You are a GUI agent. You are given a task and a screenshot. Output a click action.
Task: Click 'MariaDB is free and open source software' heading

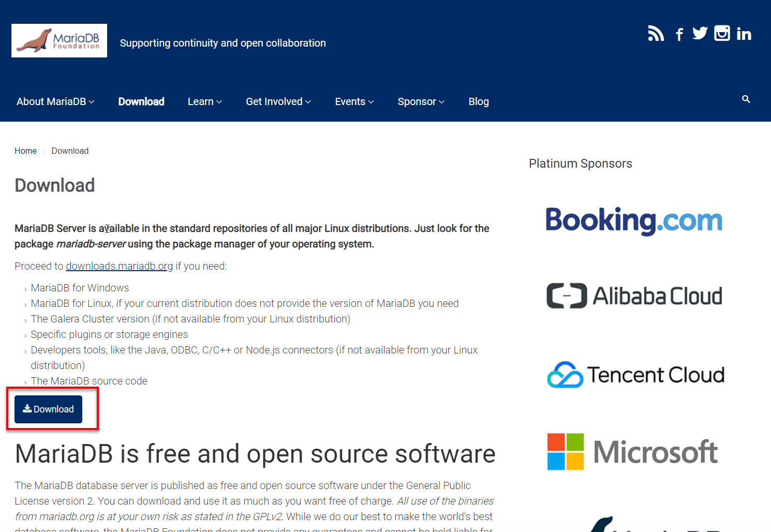pyautogui.click(x=255, y=454)
